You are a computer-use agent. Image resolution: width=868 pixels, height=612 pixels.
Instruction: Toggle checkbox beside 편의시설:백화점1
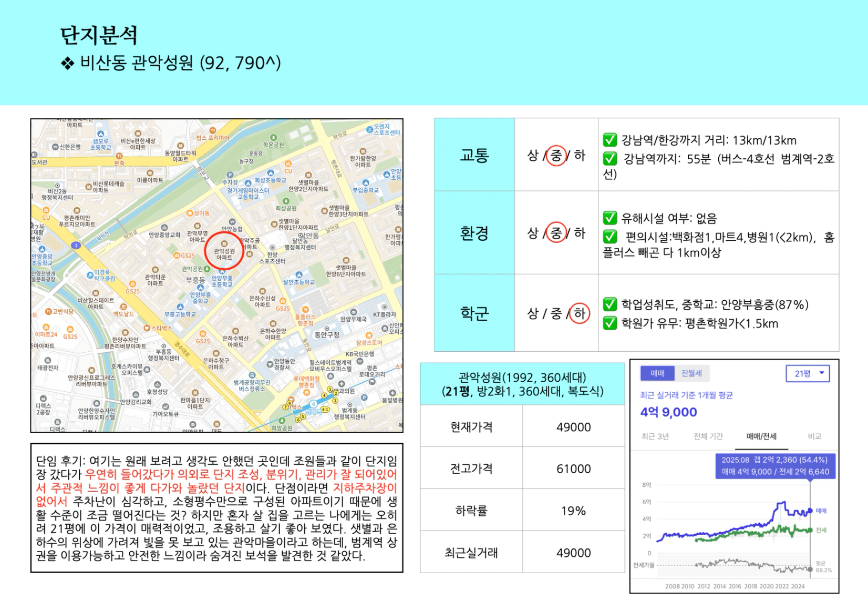[610, 237]
